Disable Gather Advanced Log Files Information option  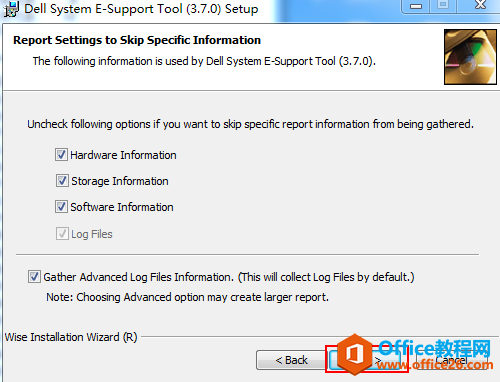[34, 277]
